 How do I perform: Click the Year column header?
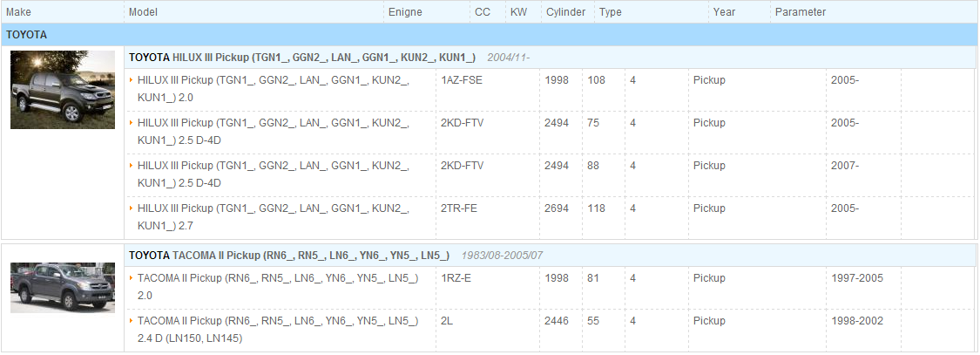[724, 12]
